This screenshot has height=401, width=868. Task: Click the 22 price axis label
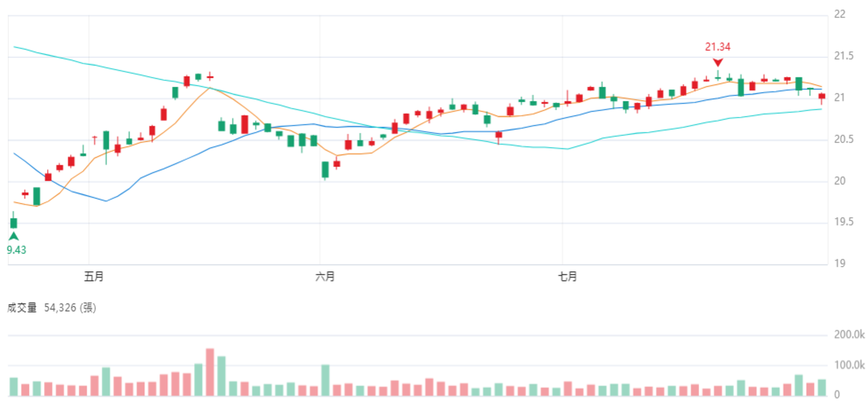(x=840, y=15)
